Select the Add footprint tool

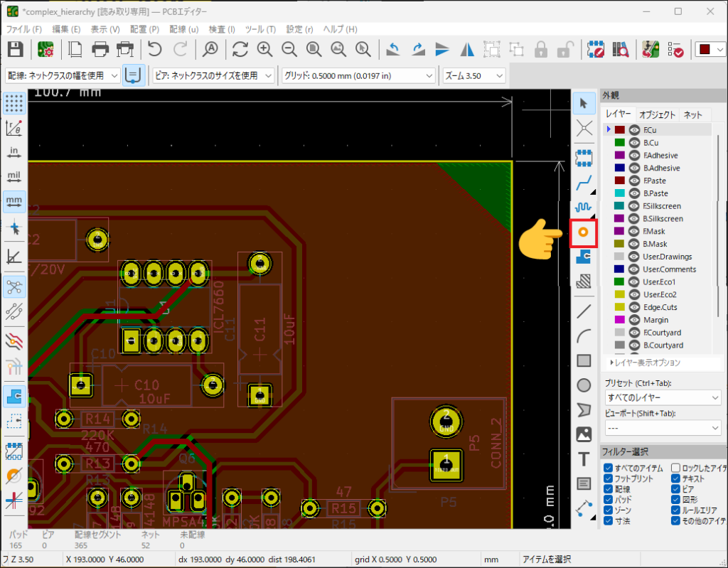(584, 158)
